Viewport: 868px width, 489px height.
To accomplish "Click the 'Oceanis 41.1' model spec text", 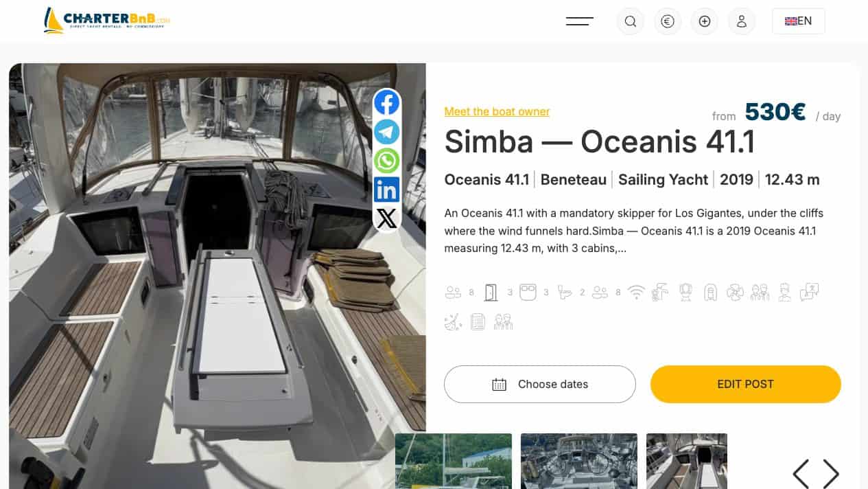I will tap(486, 180).
